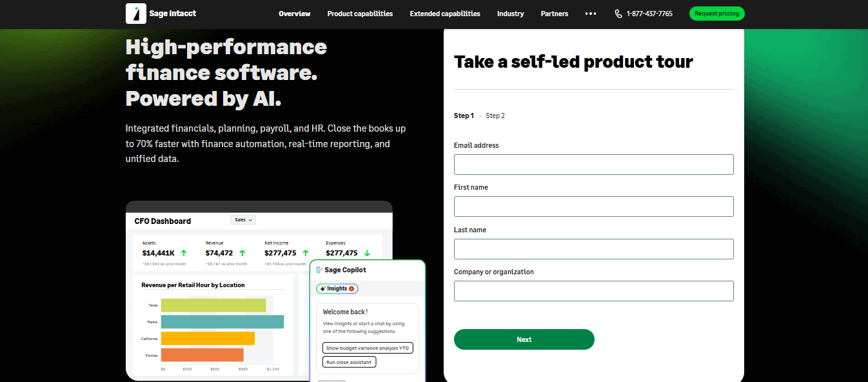This screenshot has width=868, height=382.
Task: Open the Industry menu
Action: 510,14
